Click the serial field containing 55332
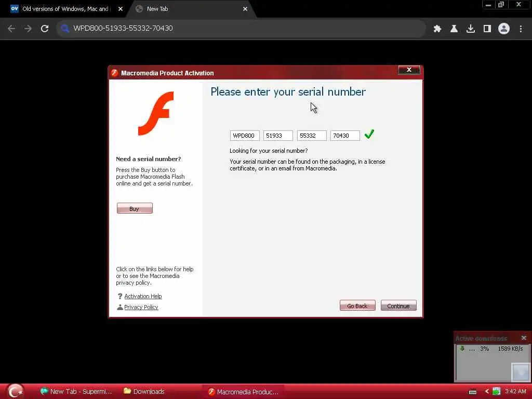This screenshot has height=399, width=532. 312,136
